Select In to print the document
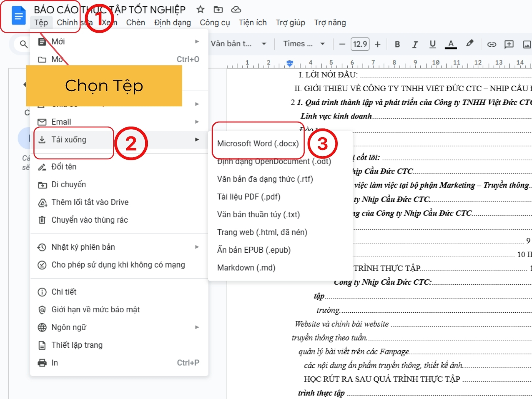This screenshot has height=399, width=532. 119,363
